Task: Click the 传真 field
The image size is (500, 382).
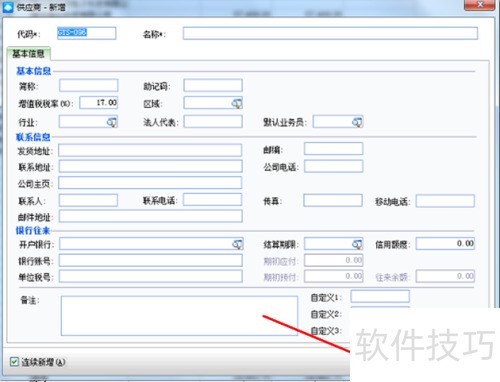Action: tap(333, 201)
